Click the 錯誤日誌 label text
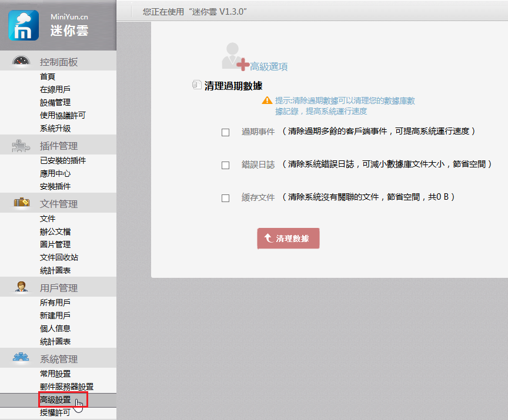Viewport: 508px width, 420px height. (x=258, y=164)
